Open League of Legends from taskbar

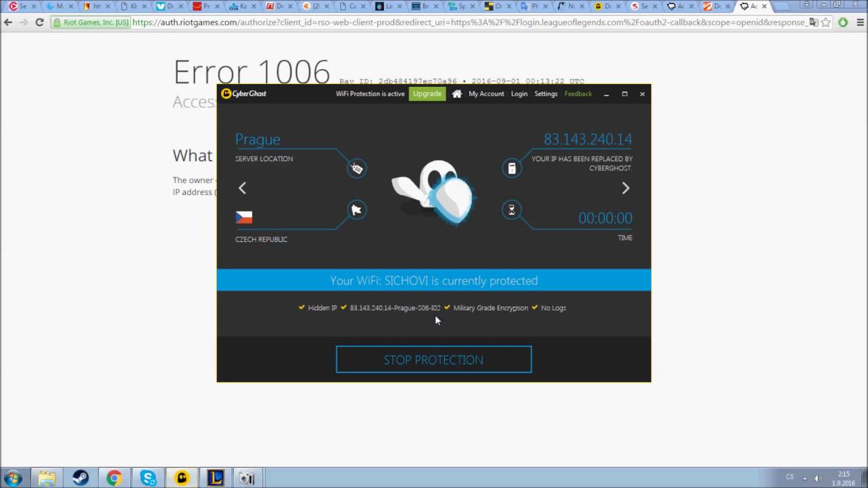pyautogui.click(x=215, y=478)
